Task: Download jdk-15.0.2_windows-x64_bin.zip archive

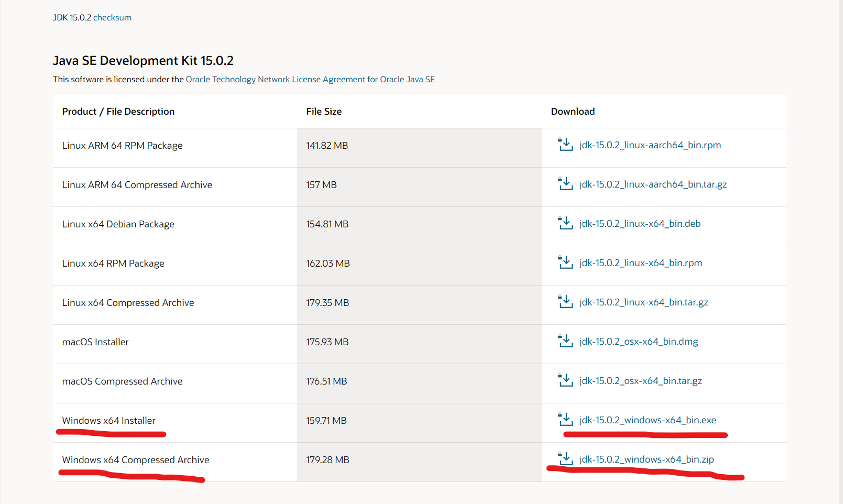Action: click(647, 459)
